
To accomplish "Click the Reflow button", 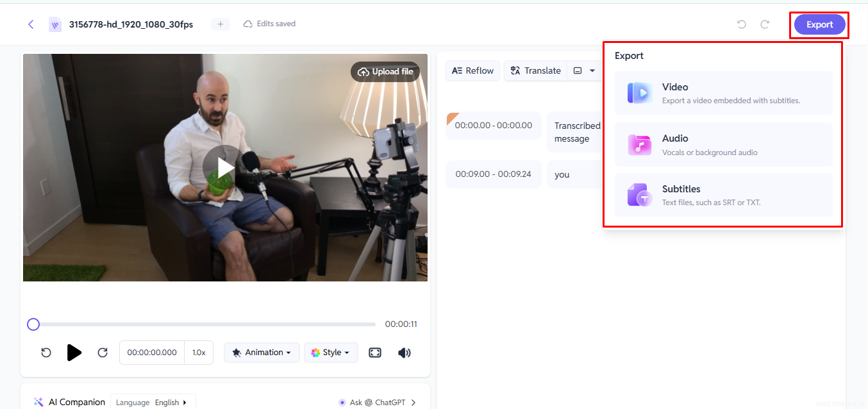I will pyautogui.click(x=472, y=71).
